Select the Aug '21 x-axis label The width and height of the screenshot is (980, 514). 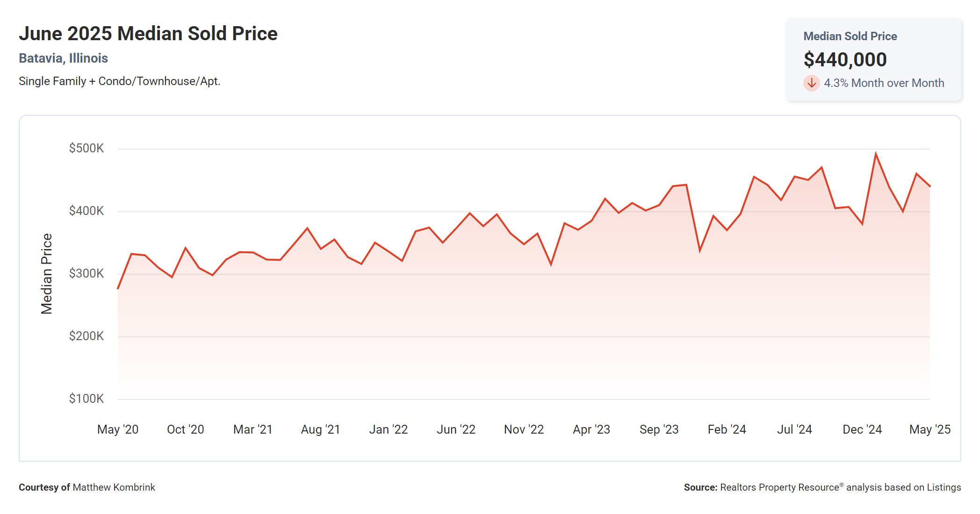(320, 429)
